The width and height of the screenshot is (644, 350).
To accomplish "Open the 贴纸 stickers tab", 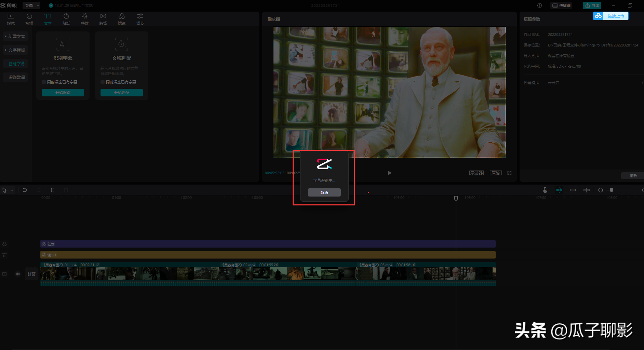I will pyautogui.click(x=66, y=19).
